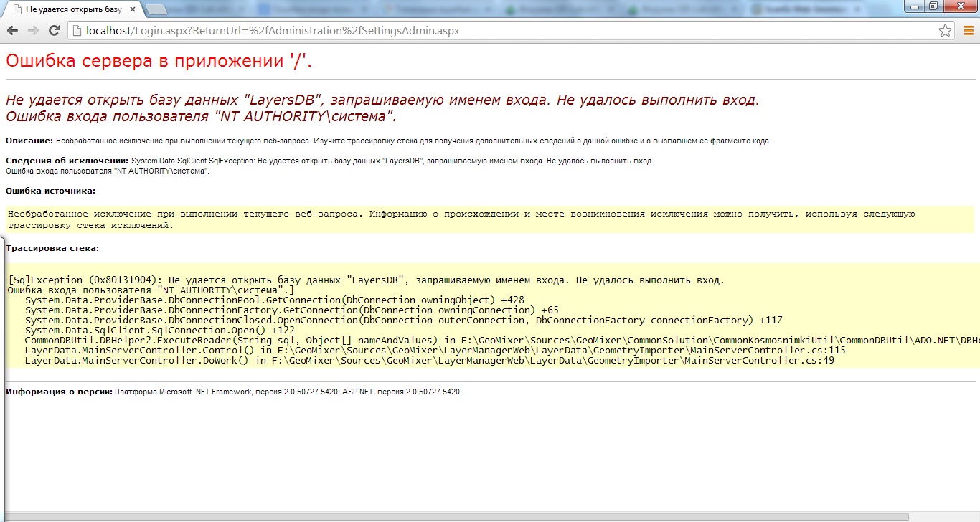980x522 pixels.
Task: Click the red heading "Ошибка сервера в приложении '/'."
Action: [159, 61]
